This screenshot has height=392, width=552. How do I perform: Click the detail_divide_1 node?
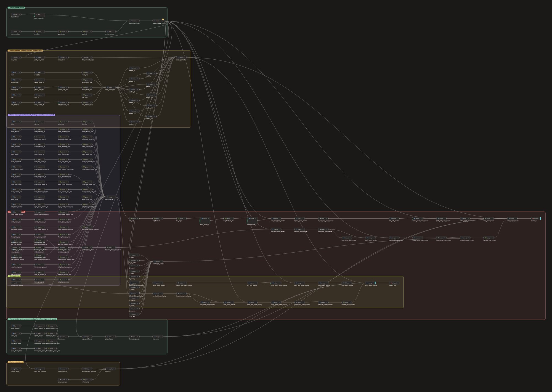205,220
